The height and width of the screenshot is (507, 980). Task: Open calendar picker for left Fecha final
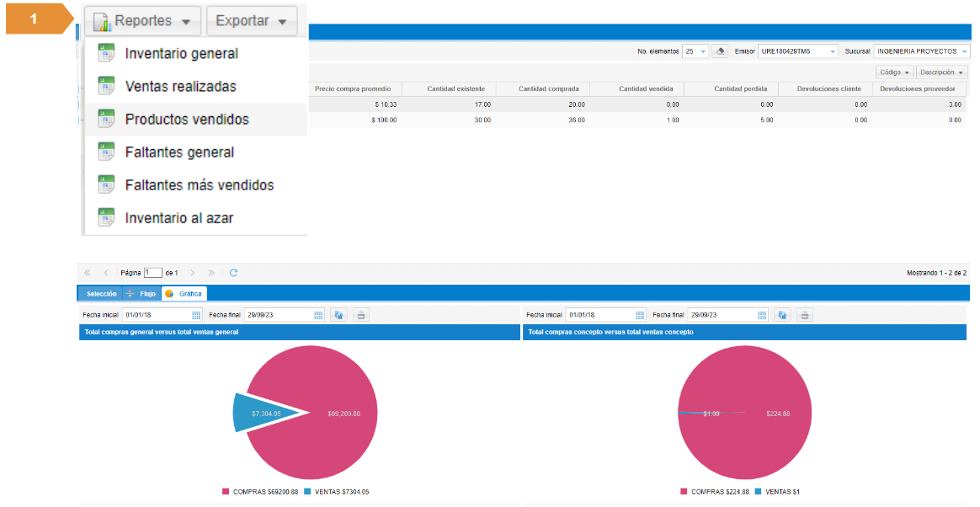(x=318, y=315)
